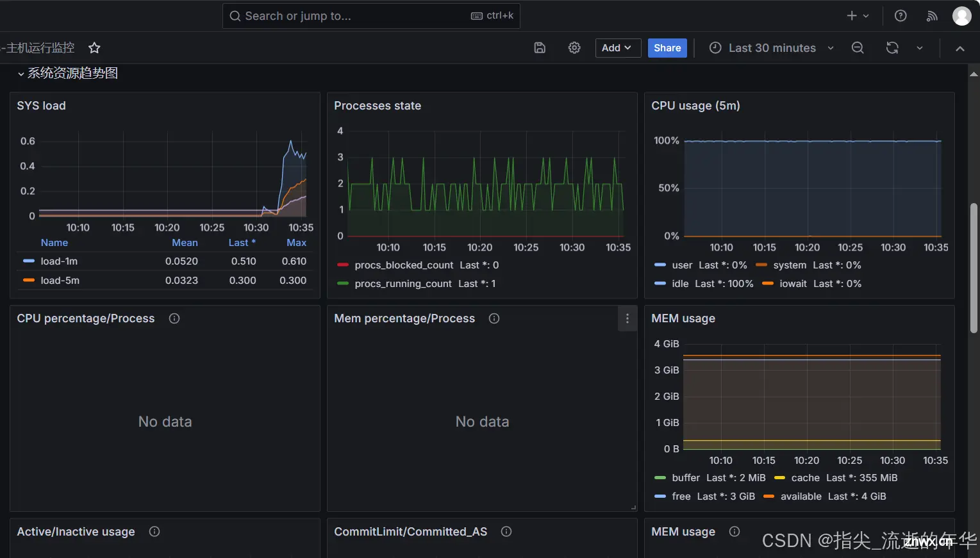Screen dimensions: 980x558
Task: Open the CPU usage (5m) panel title
Action: (695, 106)
